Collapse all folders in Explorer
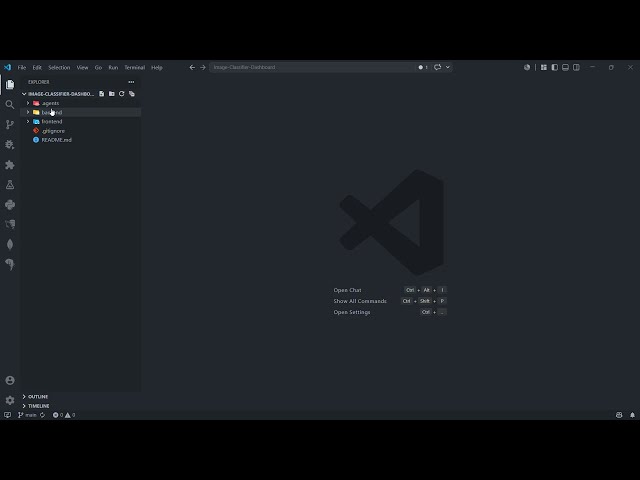This screenshot has width=640, height=480. pos(131,94)
